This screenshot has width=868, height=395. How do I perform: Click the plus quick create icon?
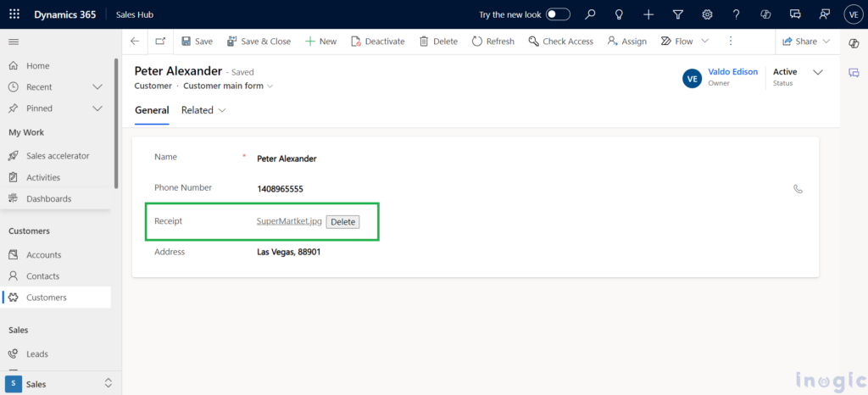(x=648, y=14)
